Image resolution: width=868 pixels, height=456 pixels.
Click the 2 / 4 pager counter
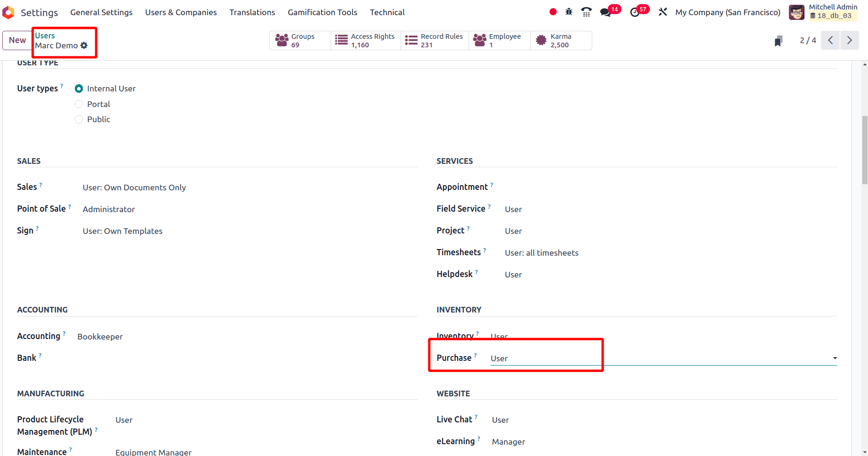tap(808, 40)
